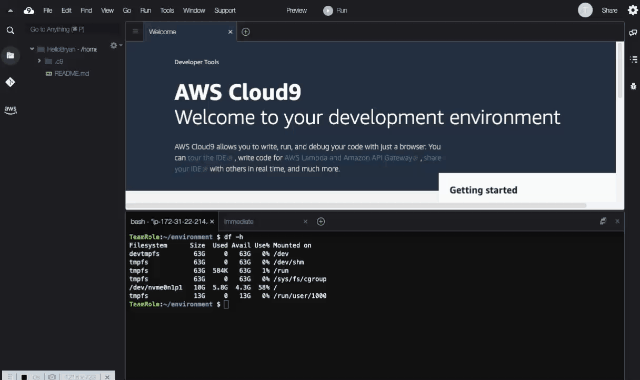
Task: Collapse the menu bar with up arrow
Action: [10, 11]
